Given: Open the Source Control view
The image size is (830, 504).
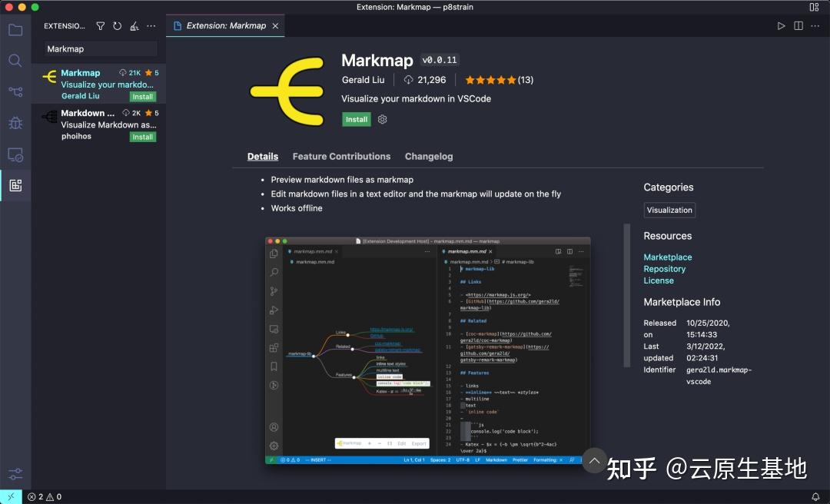Looking at the screenshot, I should (15, 91).
